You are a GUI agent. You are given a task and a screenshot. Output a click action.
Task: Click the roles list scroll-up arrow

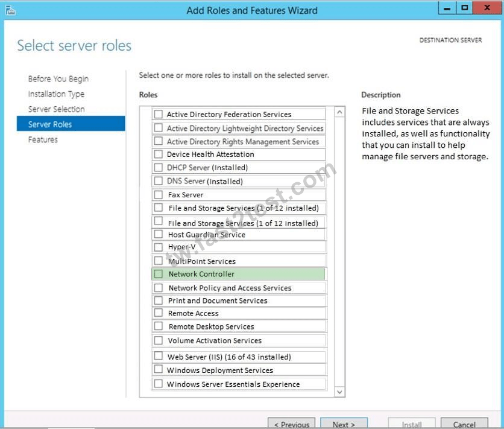[339, 112]
